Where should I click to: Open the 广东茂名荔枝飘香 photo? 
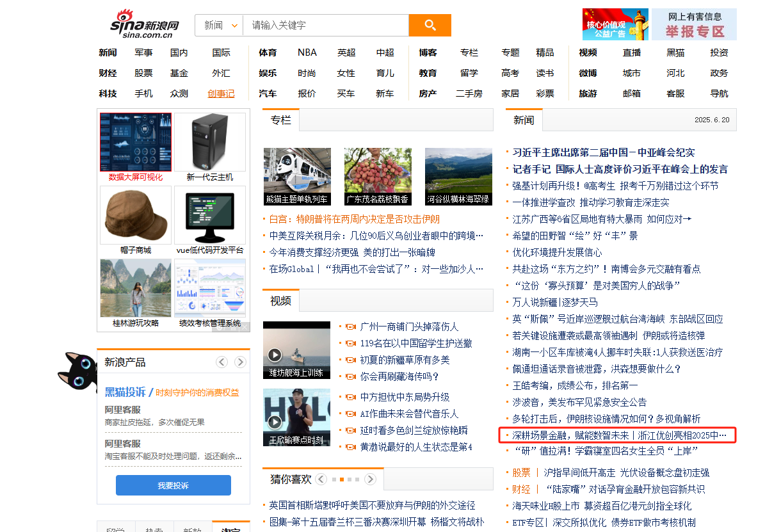tap(378, 177)
